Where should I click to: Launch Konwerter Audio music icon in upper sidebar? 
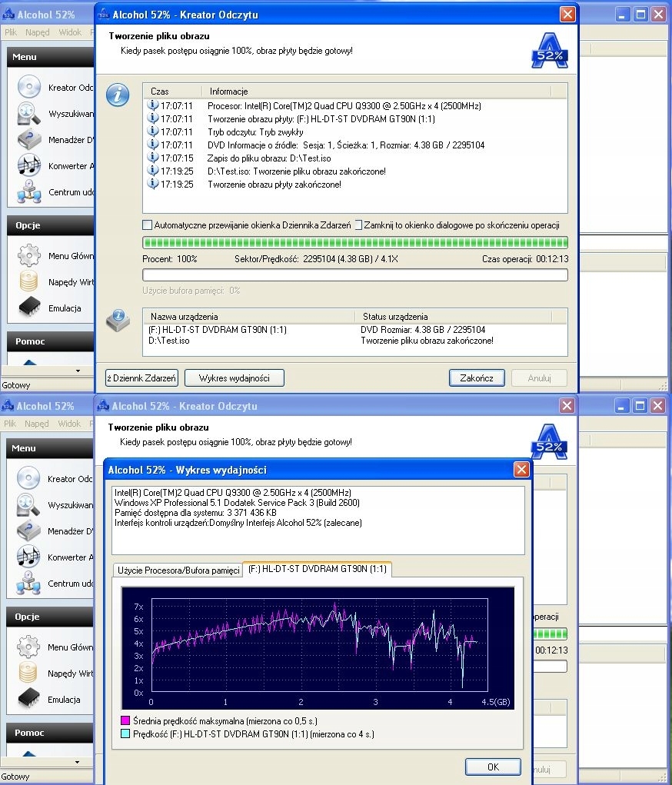tap(29, 165)
